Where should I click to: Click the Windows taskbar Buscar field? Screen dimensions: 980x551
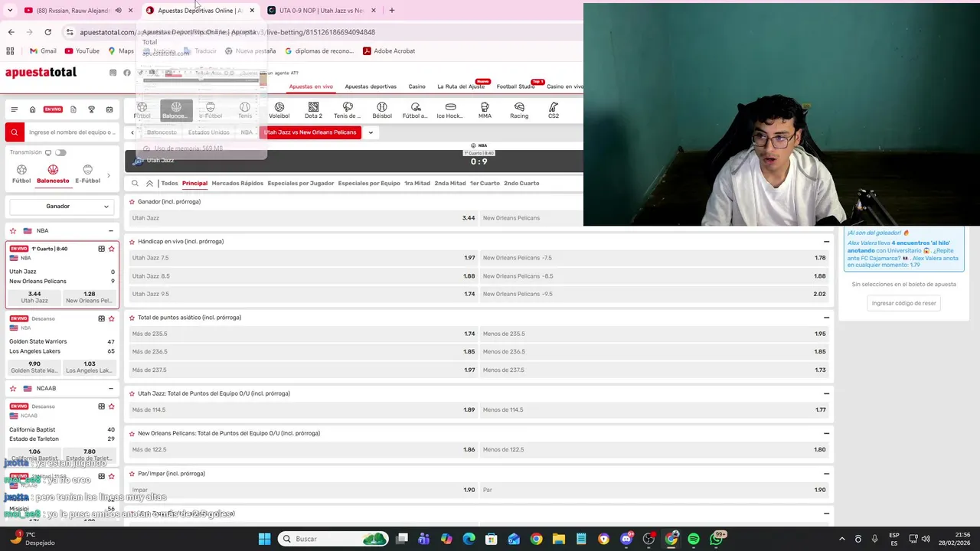tap(332, 539)
